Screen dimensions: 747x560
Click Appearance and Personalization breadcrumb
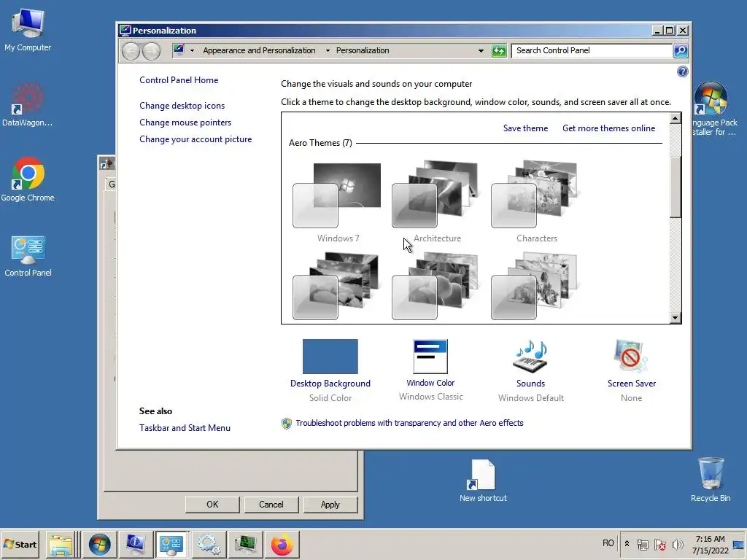pyautogui.click(x=259, y=50)
